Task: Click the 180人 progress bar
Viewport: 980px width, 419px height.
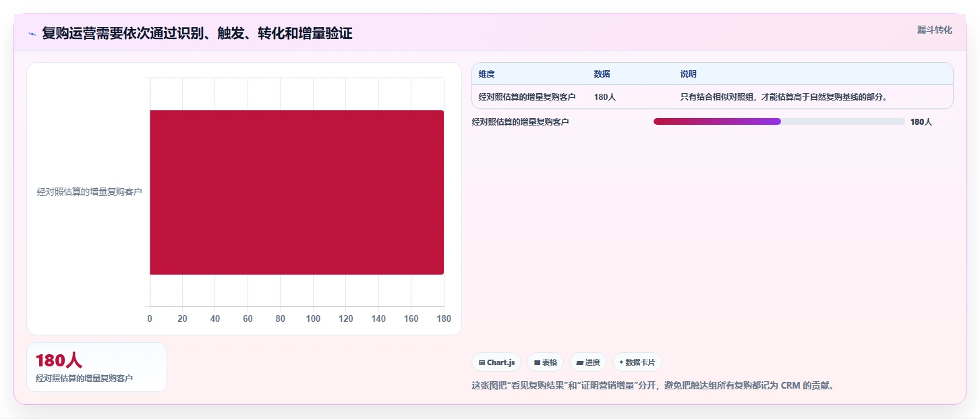Action: [x=779, y=121]
